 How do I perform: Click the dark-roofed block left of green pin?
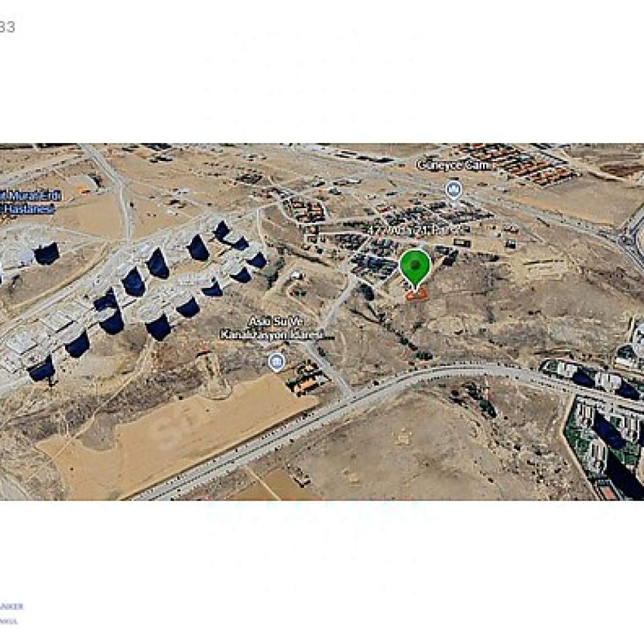[375, 266]
